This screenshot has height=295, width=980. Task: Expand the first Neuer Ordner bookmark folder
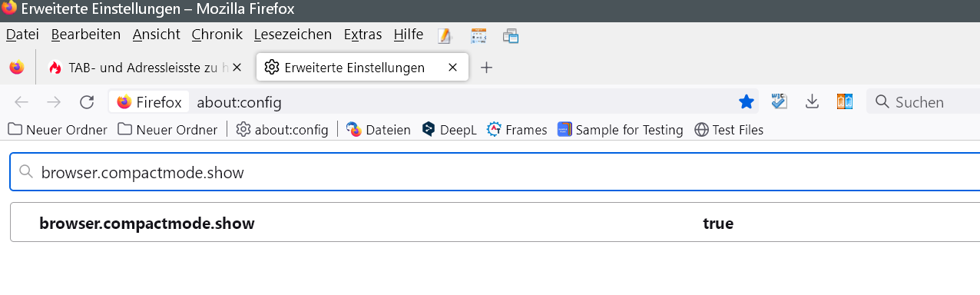click(58, 130)
